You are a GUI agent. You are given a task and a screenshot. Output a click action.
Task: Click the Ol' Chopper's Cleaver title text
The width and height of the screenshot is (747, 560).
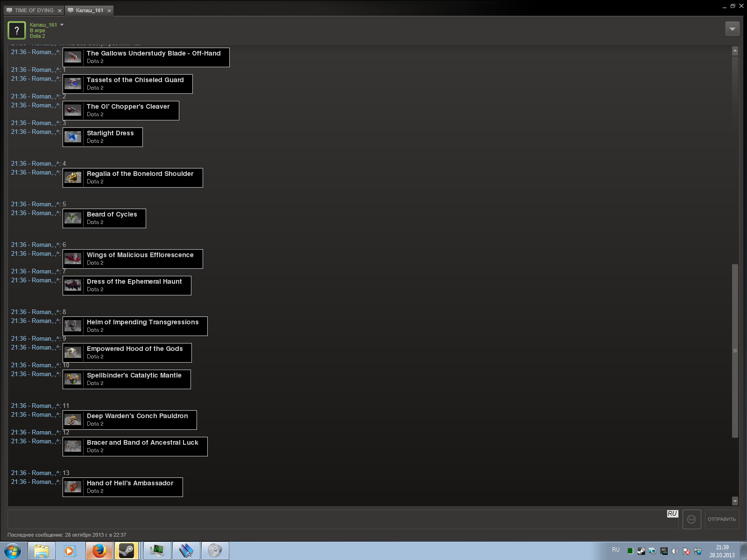point(128,106)
